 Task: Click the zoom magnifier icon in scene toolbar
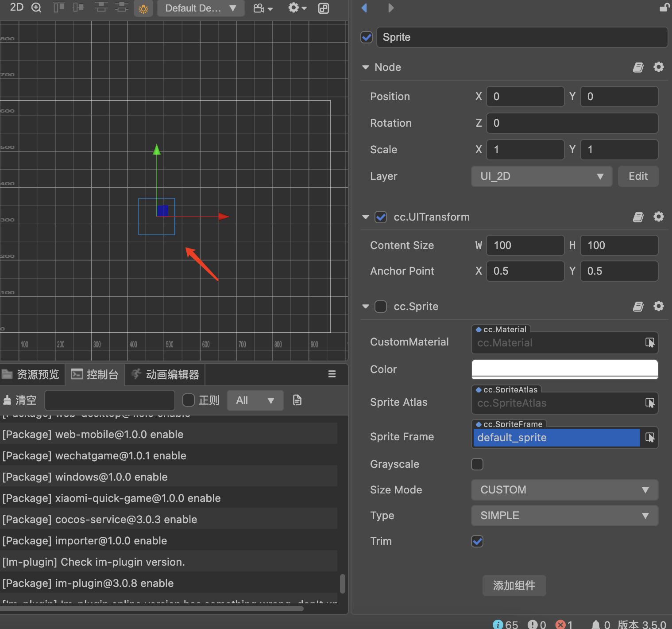pyautogui.click(x=36, y=8)
